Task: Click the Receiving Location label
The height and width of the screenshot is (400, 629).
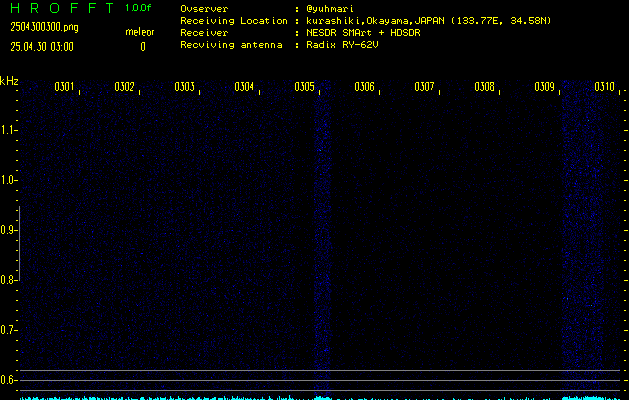Action: click(x=234, y=21)
